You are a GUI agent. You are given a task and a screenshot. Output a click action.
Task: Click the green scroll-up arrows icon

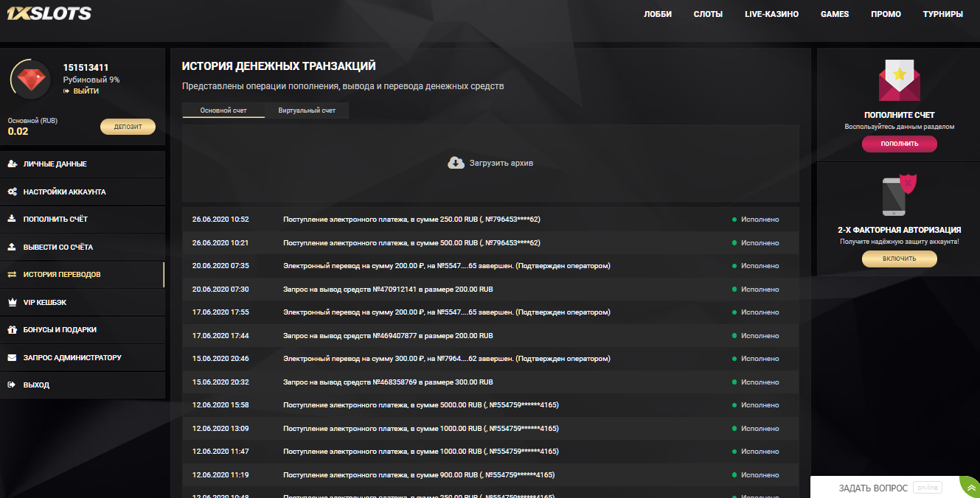click(971, 488)
